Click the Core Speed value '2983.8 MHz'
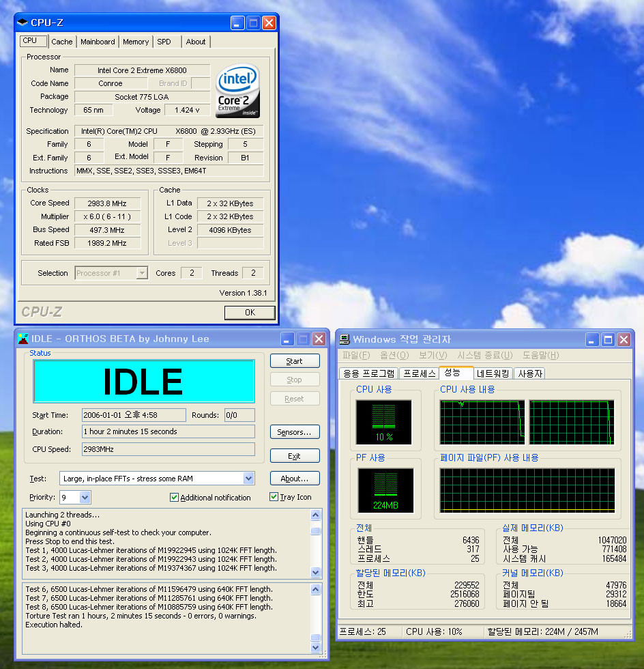 [107, 203]
